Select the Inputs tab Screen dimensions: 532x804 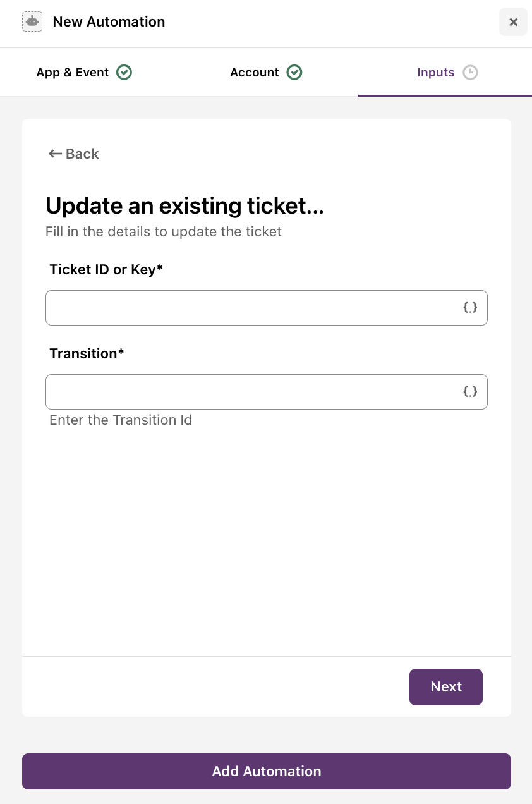click(445, 72)
